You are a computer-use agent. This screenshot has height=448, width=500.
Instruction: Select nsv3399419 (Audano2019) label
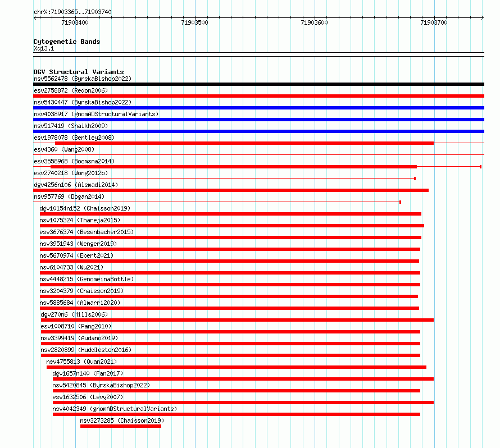79,338
